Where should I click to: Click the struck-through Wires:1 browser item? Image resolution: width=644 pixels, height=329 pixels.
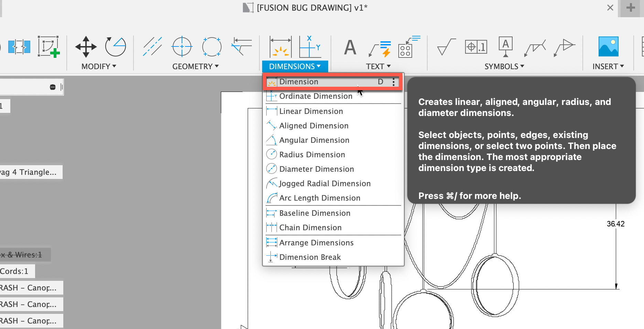pos(25,255)
